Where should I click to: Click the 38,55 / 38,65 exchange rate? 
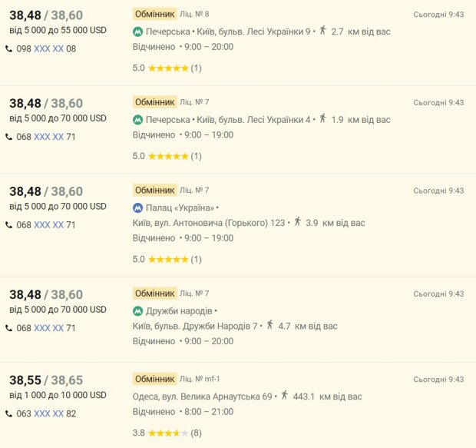[x=46, y=380]
